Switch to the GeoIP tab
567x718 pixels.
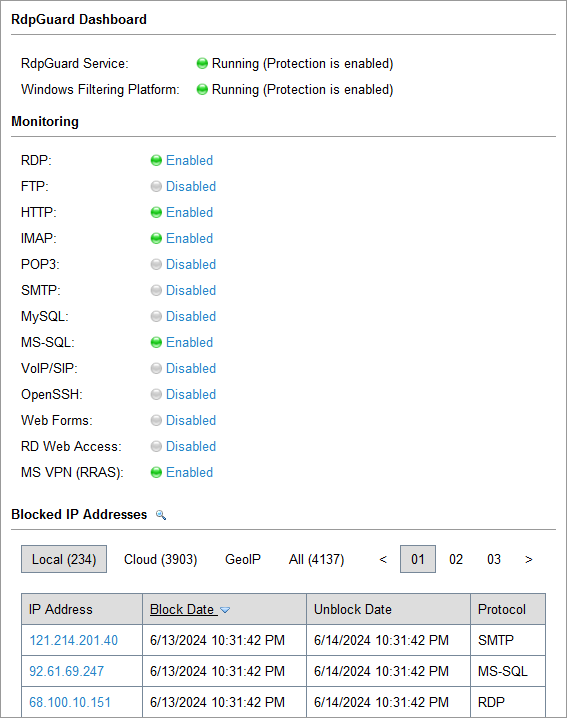pyautogui.click(x=243, y=559)
